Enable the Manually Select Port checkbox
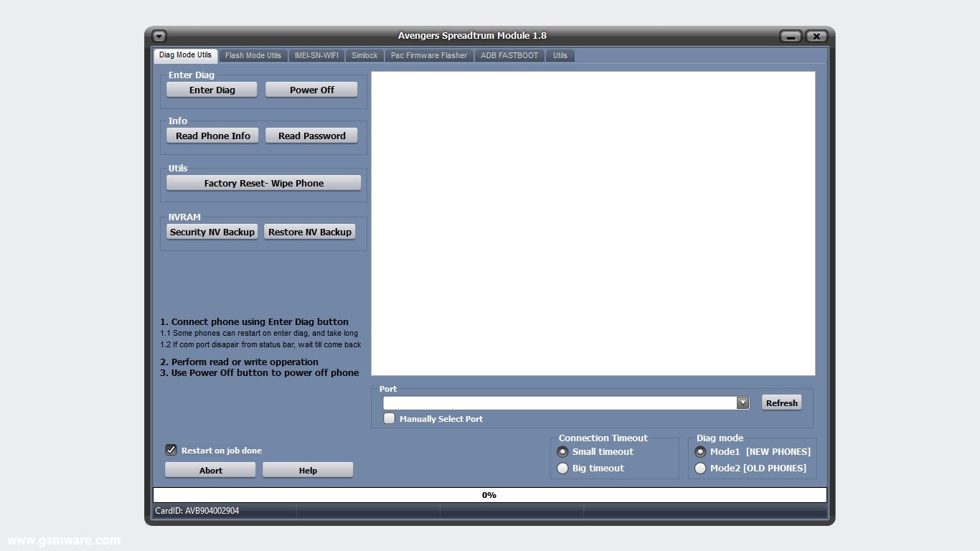 pos(389,418)
